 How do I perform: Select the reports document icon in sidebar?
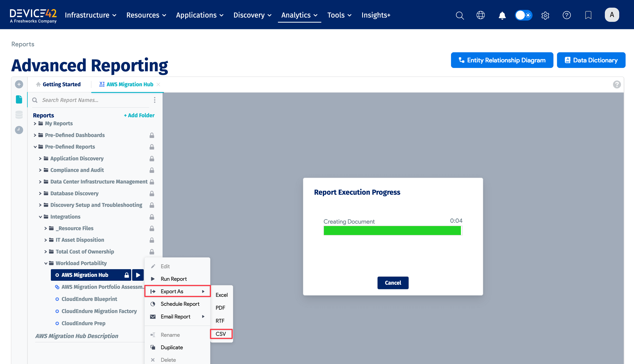coord(19,99)
